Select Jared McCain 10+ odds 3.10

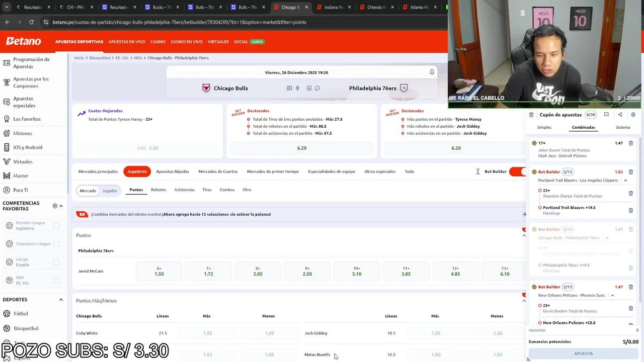tap(357, 271)
